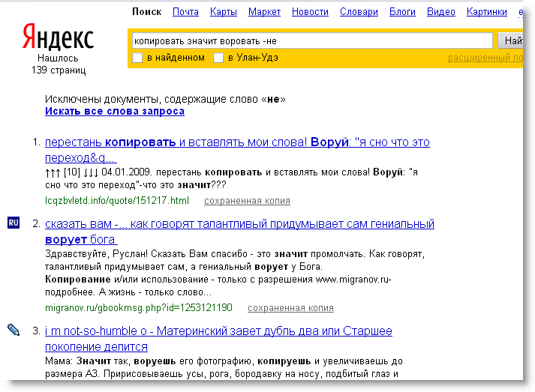Enable the "в найденном" checkbox
Screen dimensions: 535x392
click(x=137, y=58)
